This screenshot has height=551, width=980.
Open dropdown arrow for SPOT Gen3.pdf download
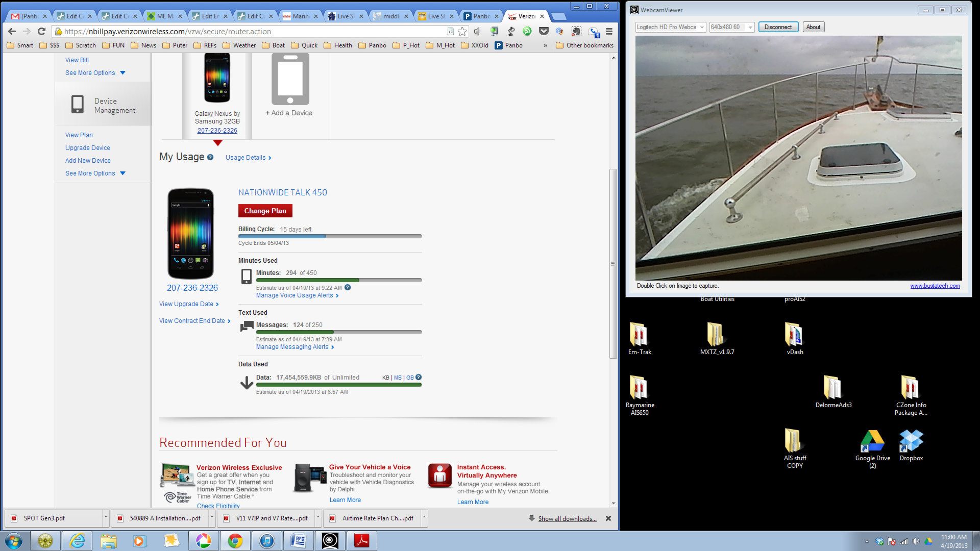click(106, 517)
